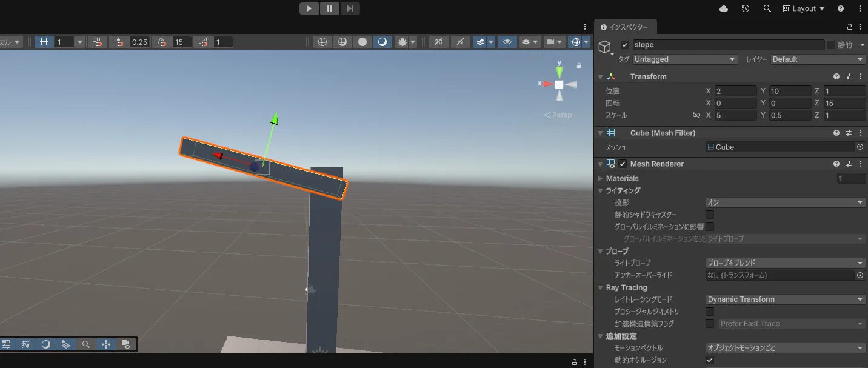Click the Transform component preset icon
Image resolution: width=868 pixels, height=368 pixels.
[849, 76]
